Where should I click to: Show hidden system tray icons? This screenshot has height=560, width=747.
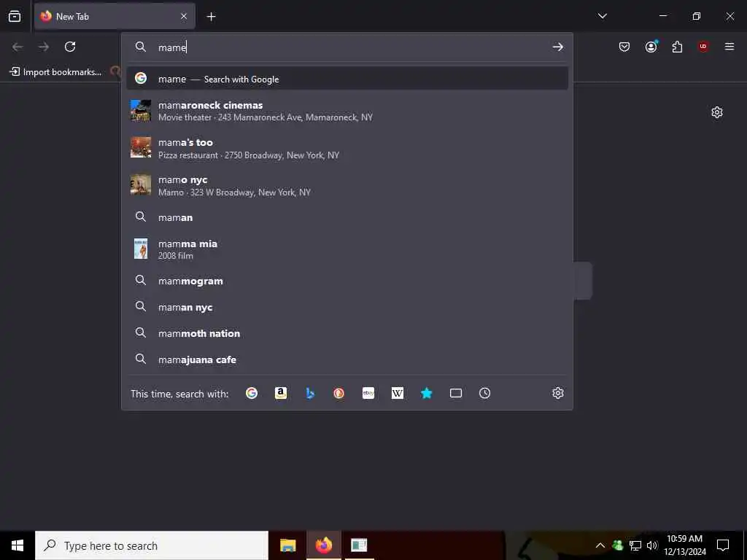(x=600, y=545)
